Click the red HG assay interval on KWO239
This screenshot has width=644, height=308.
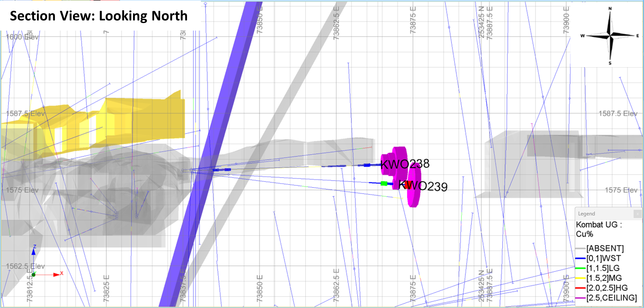pos(408,184)
